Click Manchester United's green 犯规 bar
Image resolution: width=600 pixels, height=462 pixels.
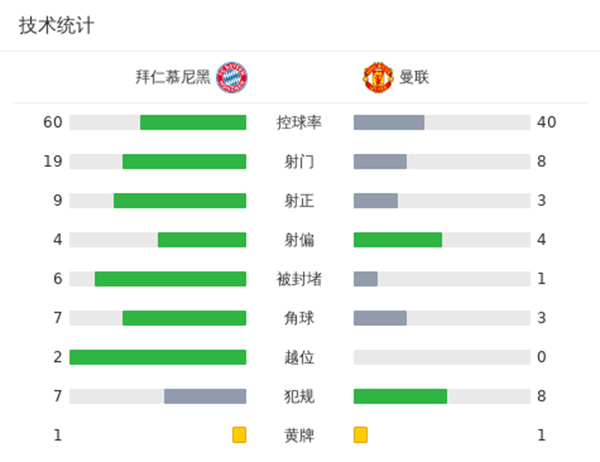point(400,396)
